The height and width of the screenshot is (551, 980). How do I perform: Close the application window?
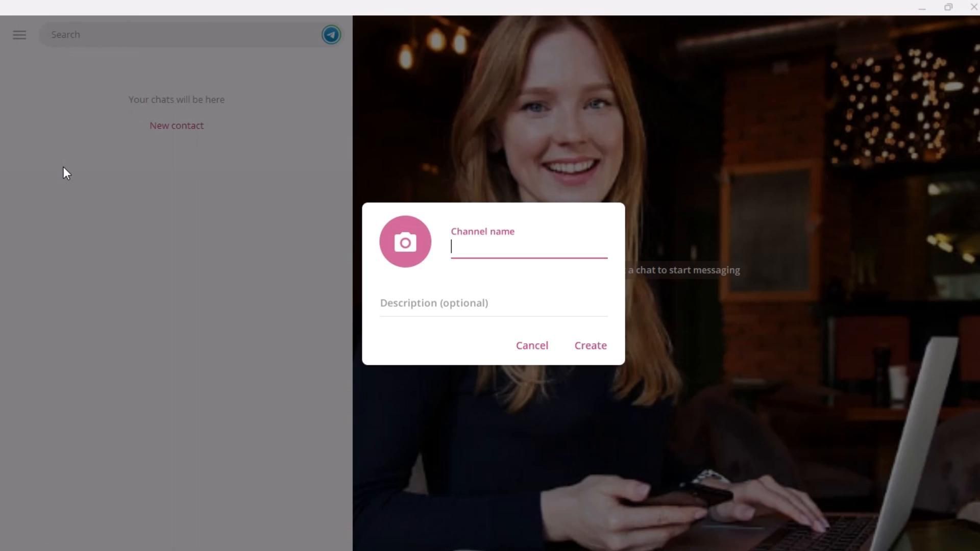973,8
